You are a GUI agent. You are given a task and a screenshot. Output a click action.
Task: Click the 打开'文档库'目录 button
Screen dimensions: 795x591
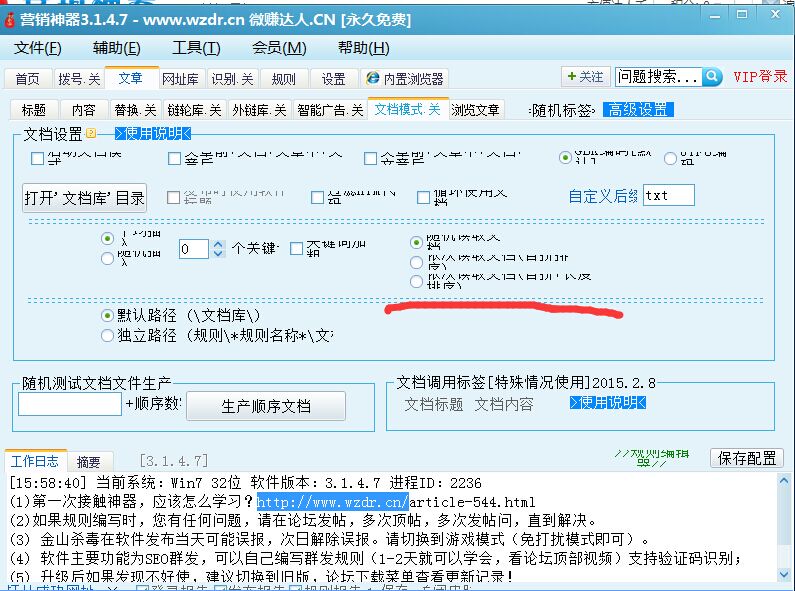tap(85, 198)
